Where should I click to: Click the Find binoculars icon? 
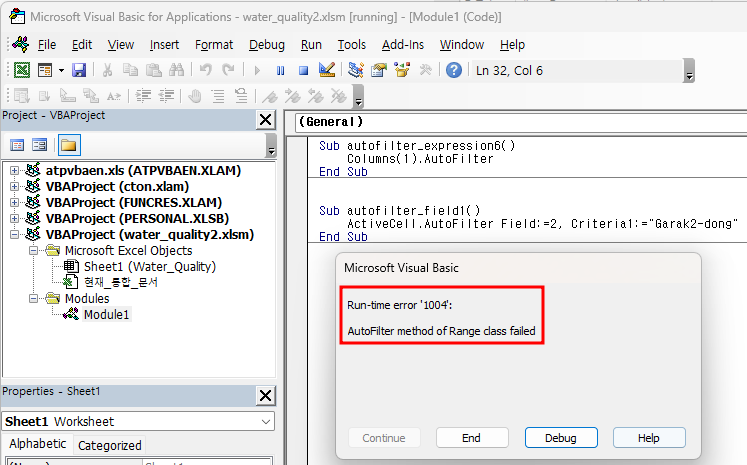176,71
